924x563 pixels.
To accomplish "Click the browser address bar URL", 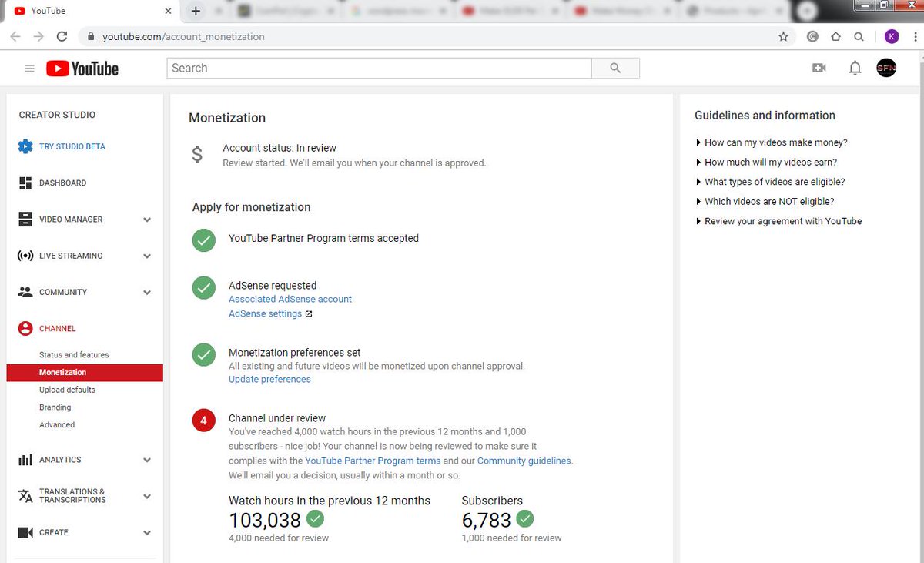I will [x=183, y=36].
